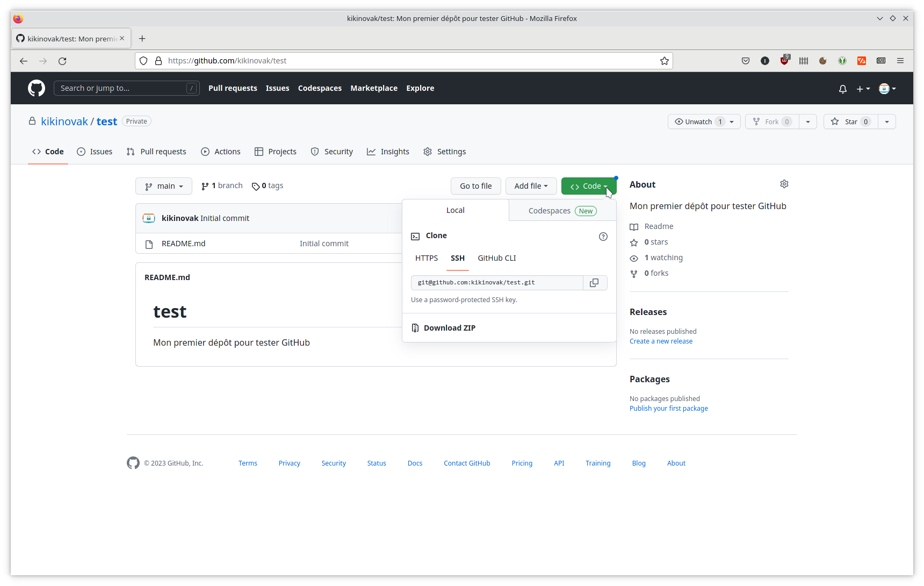Image resolution: width=924 pixels, height=586 pixels.
Task: Reload the page in Firefox
Action: tap(62, 61)
